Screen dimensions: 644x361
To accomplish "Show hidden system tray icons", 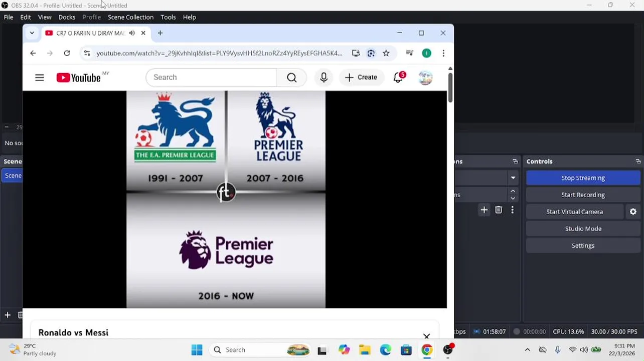I will tap(527, 350).
